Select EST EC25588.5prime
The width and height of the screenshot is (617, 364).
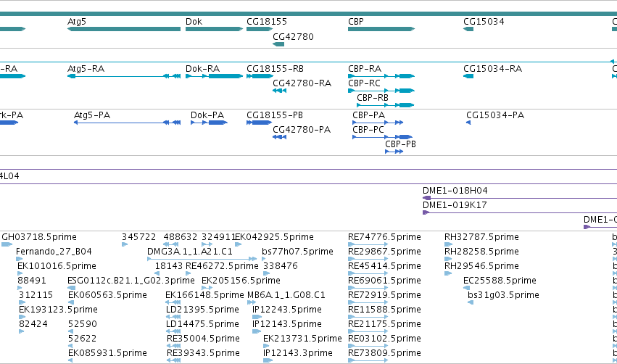(x=467, y=288)
